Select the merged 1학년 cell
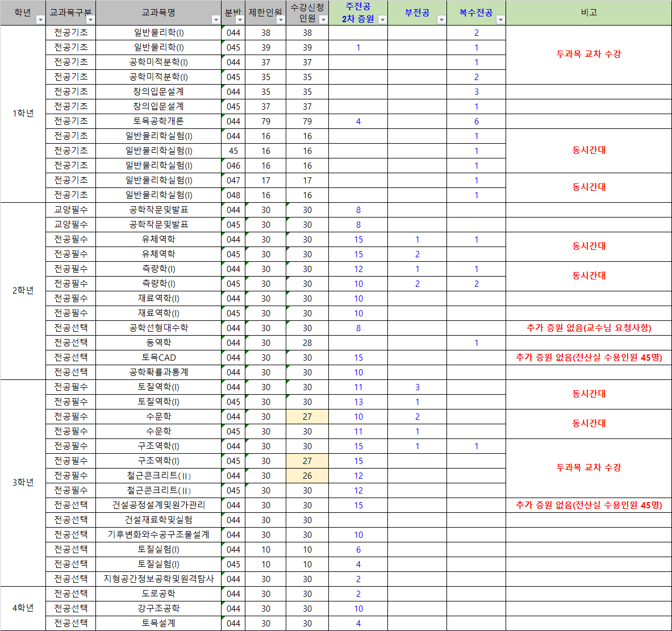Screen dimensions: 672x631 [23, 114]
